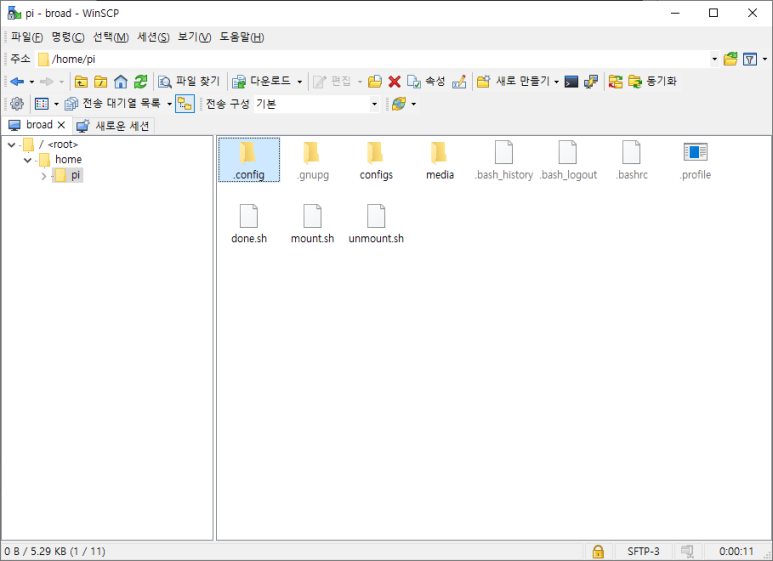Click the file filter funnel icon
This screenshot has height=561, width=773.
749,59
